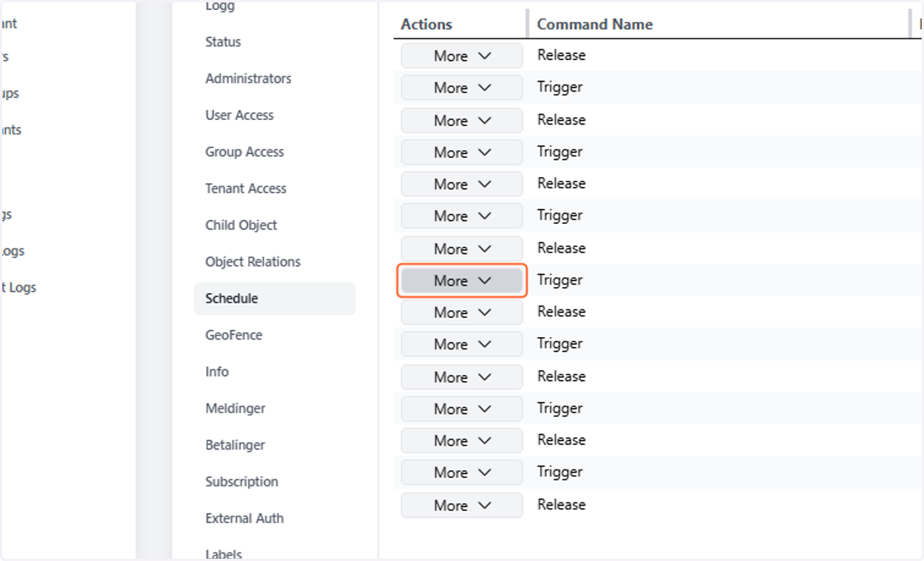Select Betalinger in the side menu
Image resolution: width=924 pixels, height=561 pixels.
tap(235, 445)
